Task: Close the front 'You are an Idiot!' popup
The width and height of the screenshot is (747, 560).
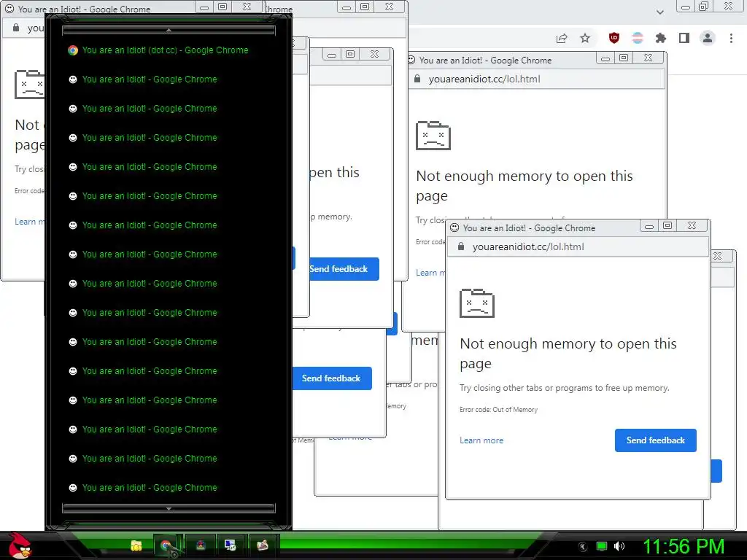Action: pyautogui.click(x=692, y=226)
